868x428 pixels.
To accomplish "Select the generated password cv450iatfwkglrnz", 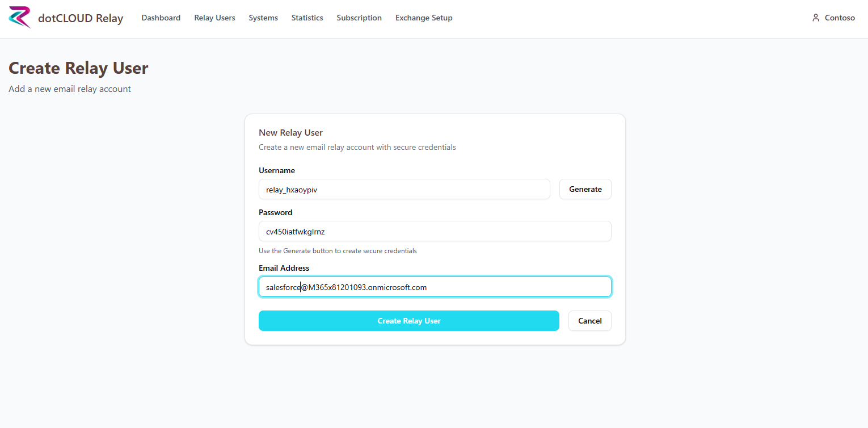I will point(295,231).
